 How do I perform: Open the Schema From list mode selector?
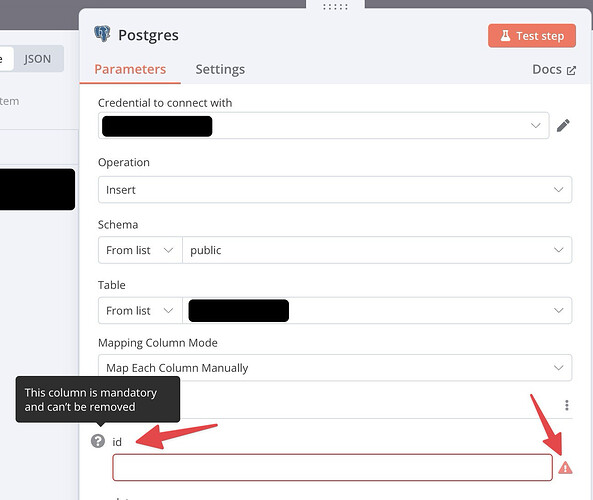click(140, 250)
